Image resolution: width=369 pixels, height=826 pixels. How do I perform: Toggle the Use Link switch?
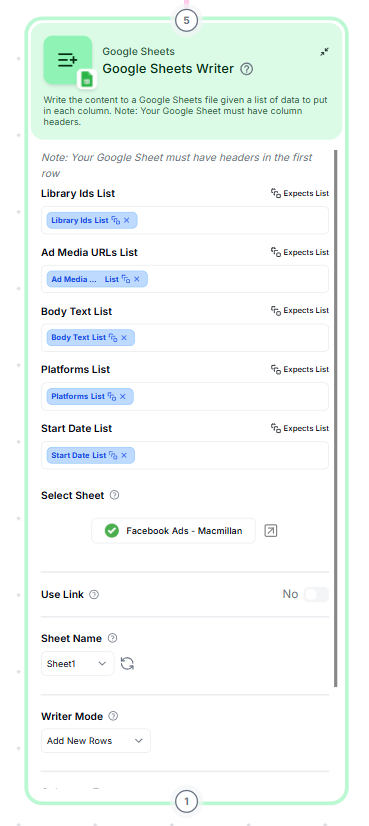click(316, 594)
